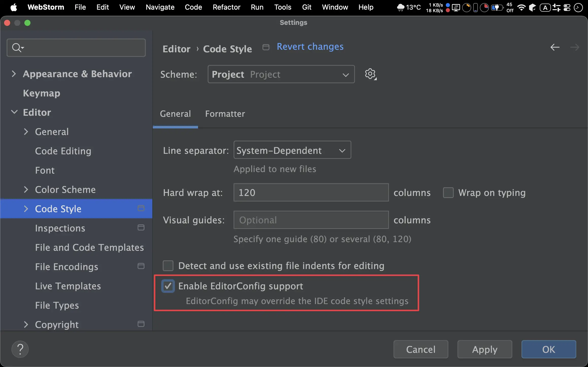Open the Refactor menu
Image resolution: width=588 pixels, height=367 pixels.
point(226,7)
